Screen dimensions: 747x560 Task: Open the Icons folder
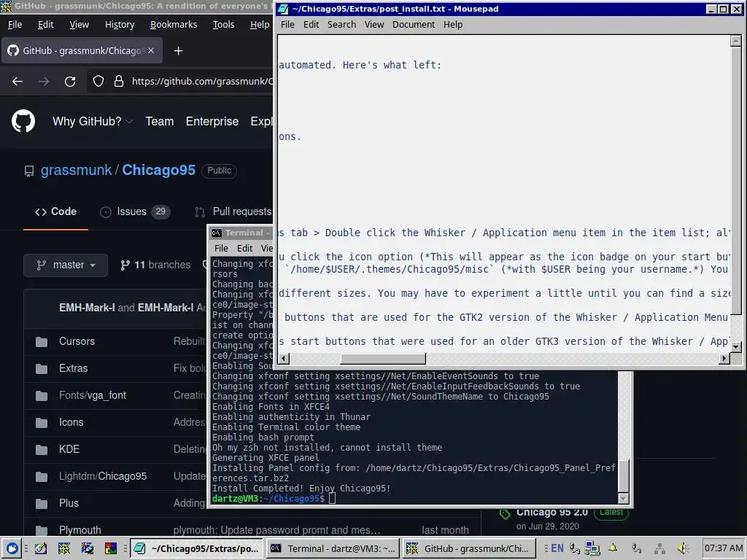[x=71, y=422]
